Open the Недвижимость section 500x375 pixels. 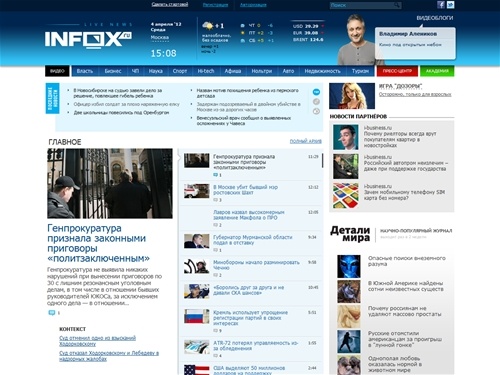click(x=322, y=71)
